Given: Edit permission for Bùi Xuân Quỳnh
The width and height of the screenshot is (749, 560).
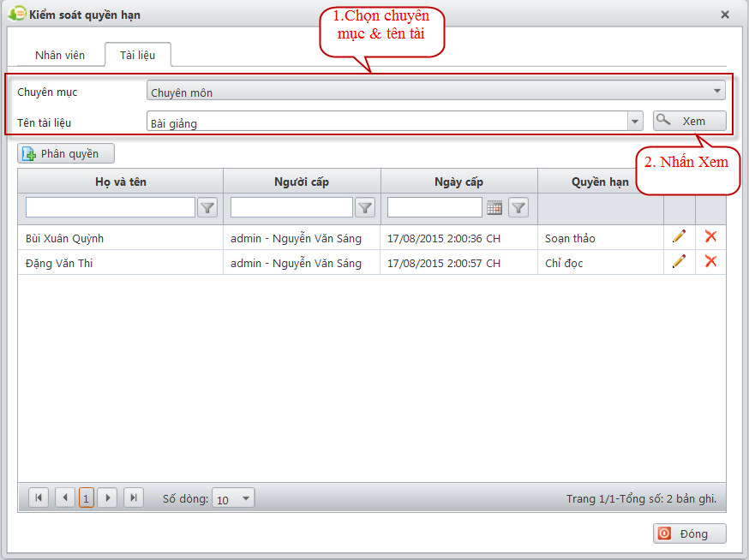Looking at the screenshot, I should coord(679,236).
